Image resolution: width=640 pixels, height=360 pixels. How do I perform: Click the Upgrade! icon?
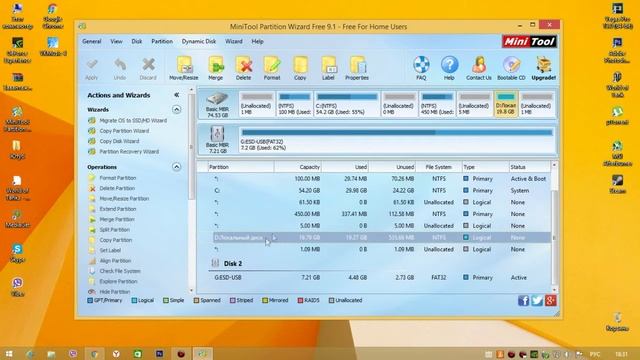pyautogui.click(x=544, y=64)
